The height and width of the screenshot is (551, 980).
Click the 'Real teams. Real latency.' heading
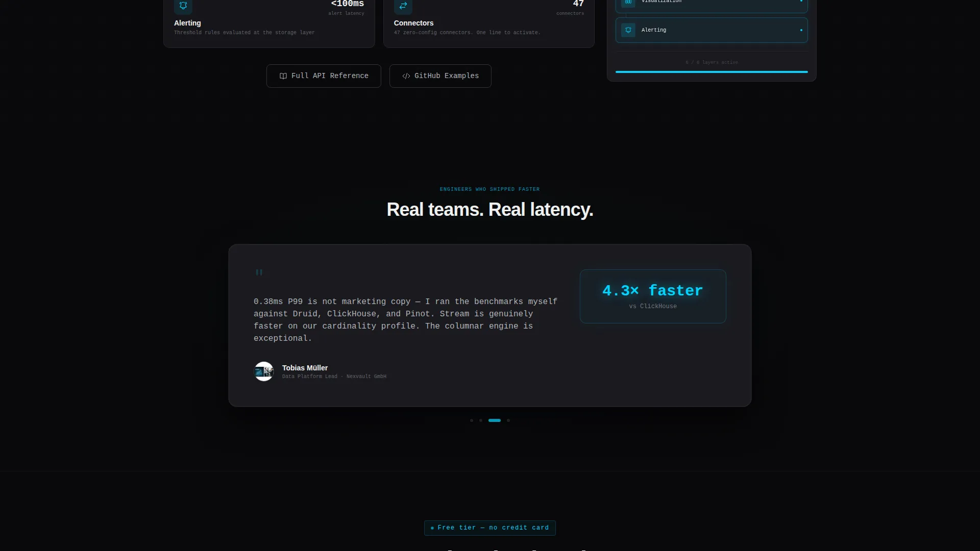490,210
